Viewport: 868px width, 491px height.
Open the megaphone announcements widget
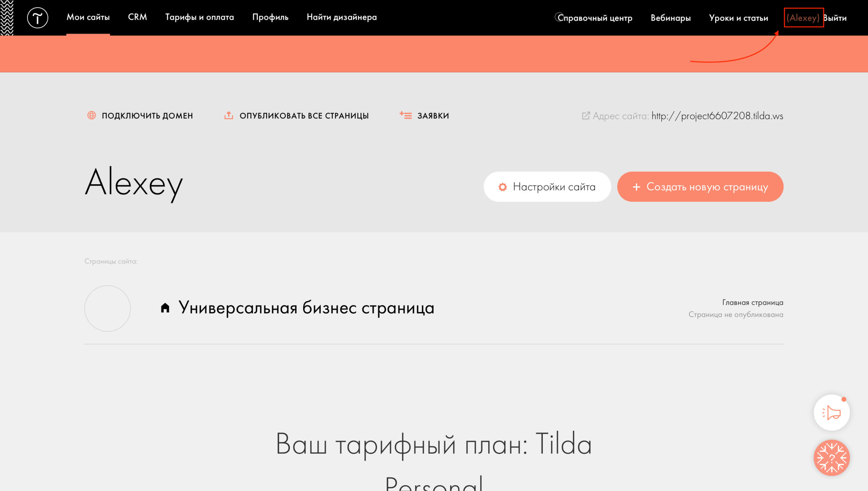(x=831, y=413)
